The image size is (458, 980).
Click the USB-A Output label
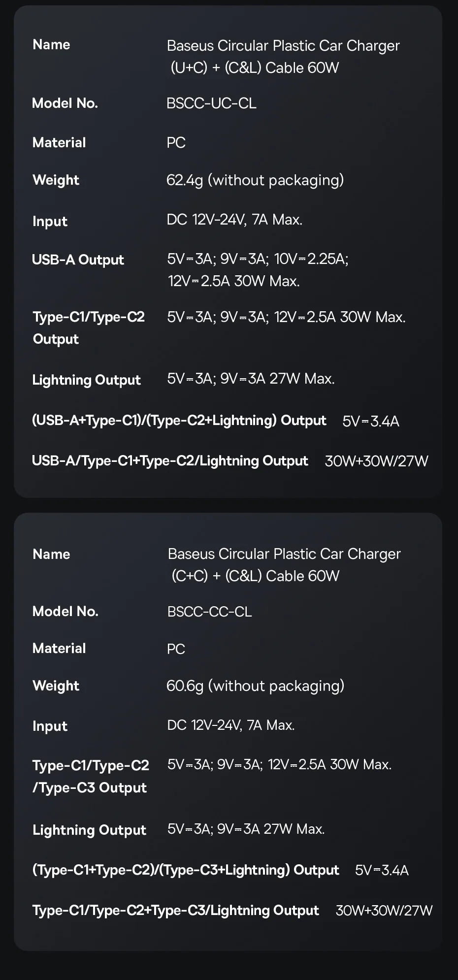(x=78, y=260)
